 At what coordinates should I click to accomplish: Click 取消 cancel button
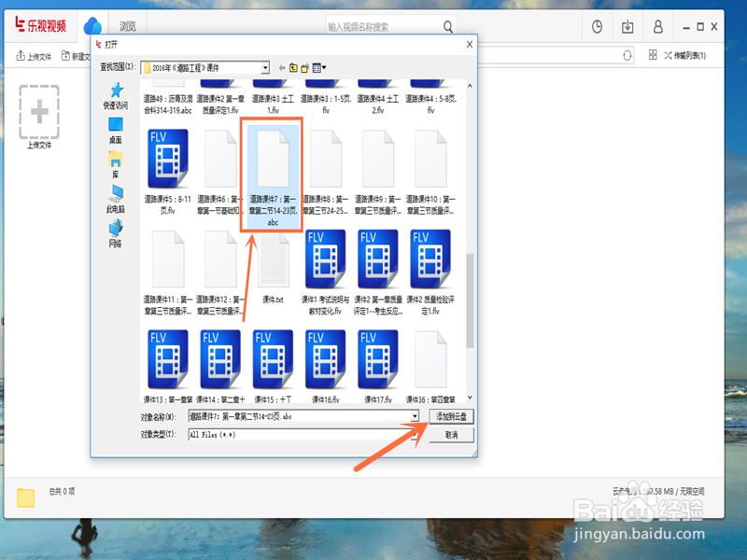(x=451, y=435)
